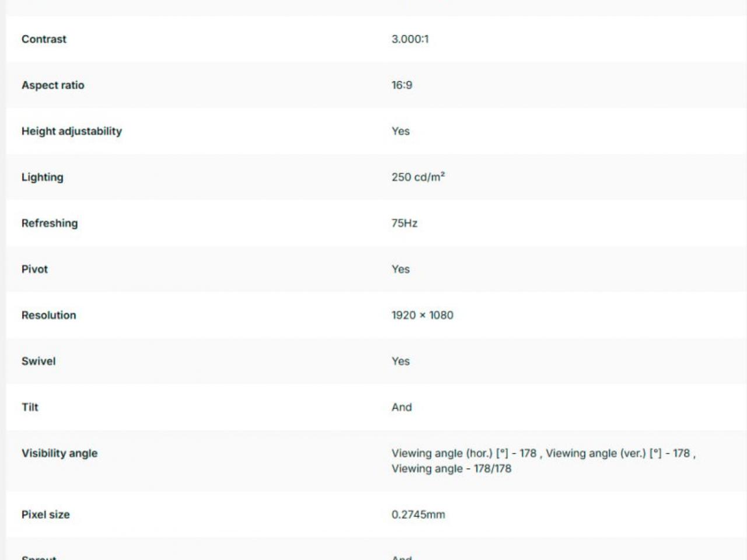Click the Tilt row label
Image resolution: width=747 pixels, height=560 pixels.
pyautogui.click(x=30, y=408)
